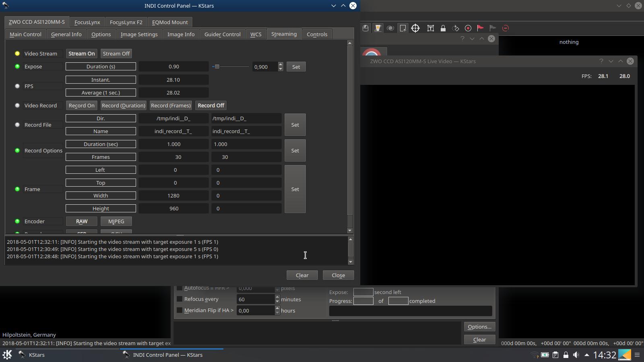The height and width of the screenshot is (362, 644).
Task: Adjust the exposure duration slider
Action: pos(217,67)
